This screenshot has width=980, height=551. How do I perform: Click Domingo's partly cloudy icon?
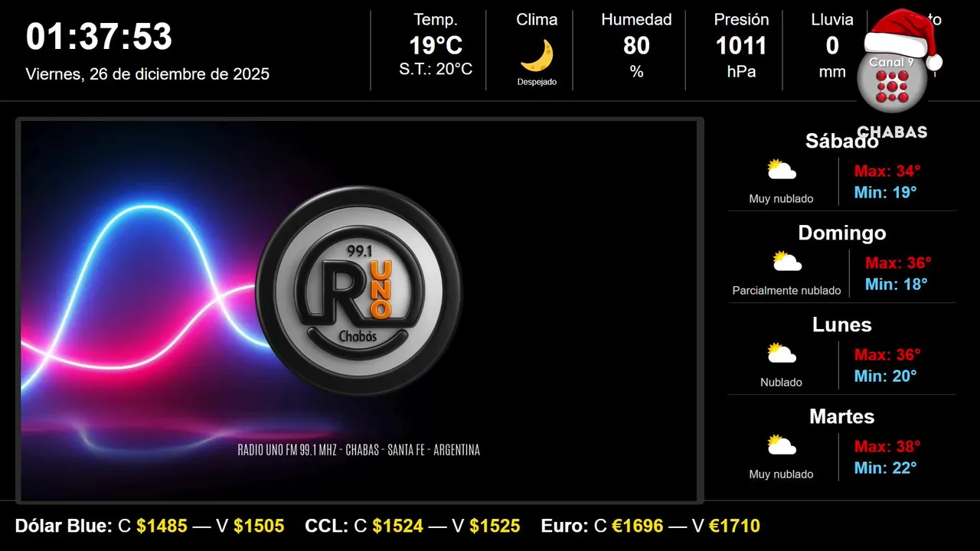click(787, 262)
